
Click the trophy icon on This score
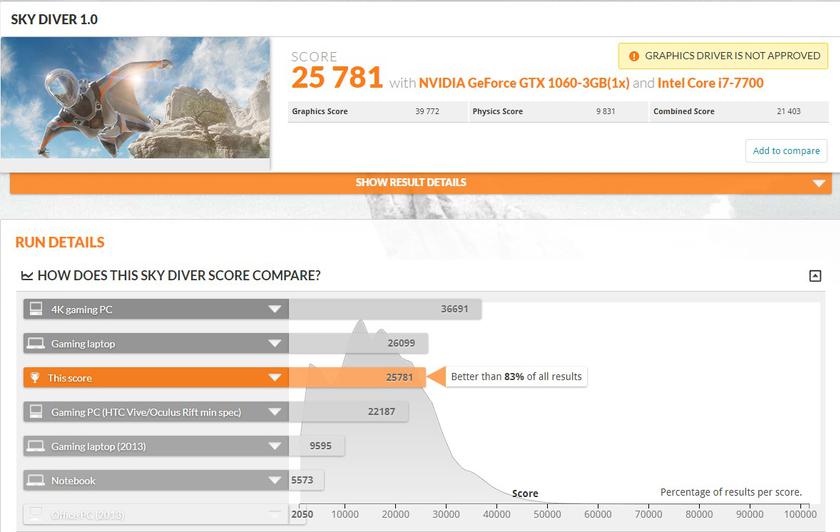click(36, 377)
